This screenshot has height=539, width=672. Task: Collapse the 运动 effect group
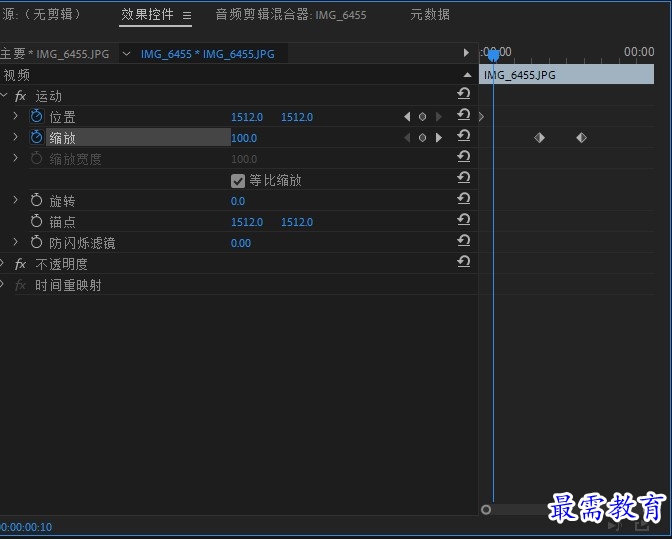coord(4,96)
